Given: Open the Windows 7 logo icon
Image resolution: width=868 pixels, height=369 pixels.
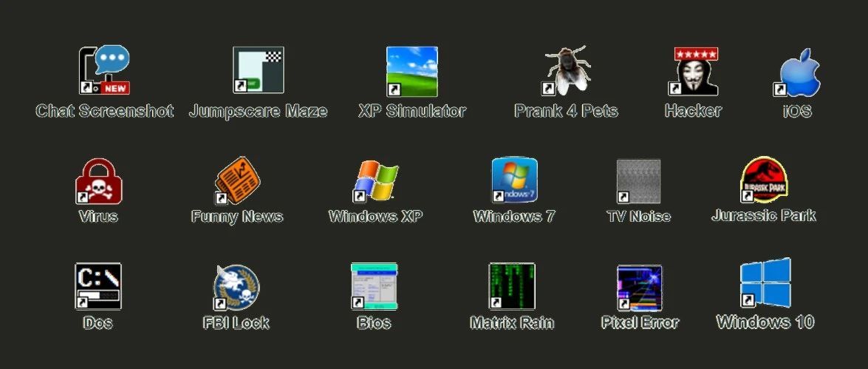Looking at the screenshot, I should pyautogui.click(x=514, y=180).
